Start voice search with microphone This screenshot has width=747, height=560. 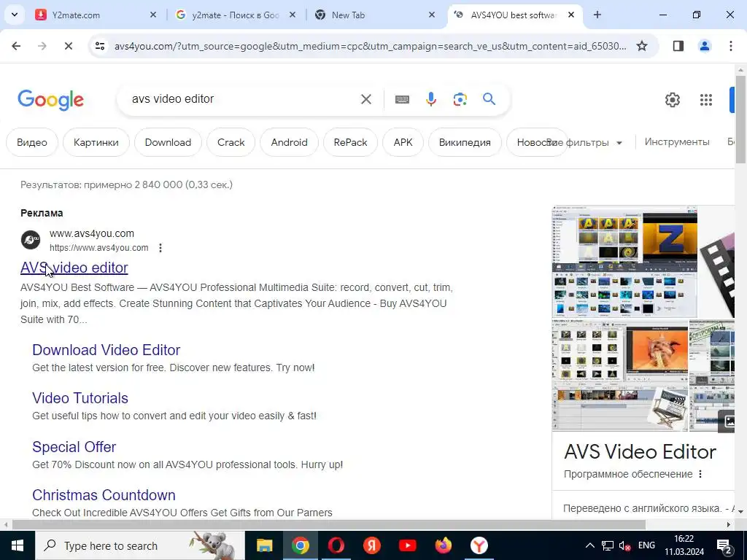[x=430, y=99]
